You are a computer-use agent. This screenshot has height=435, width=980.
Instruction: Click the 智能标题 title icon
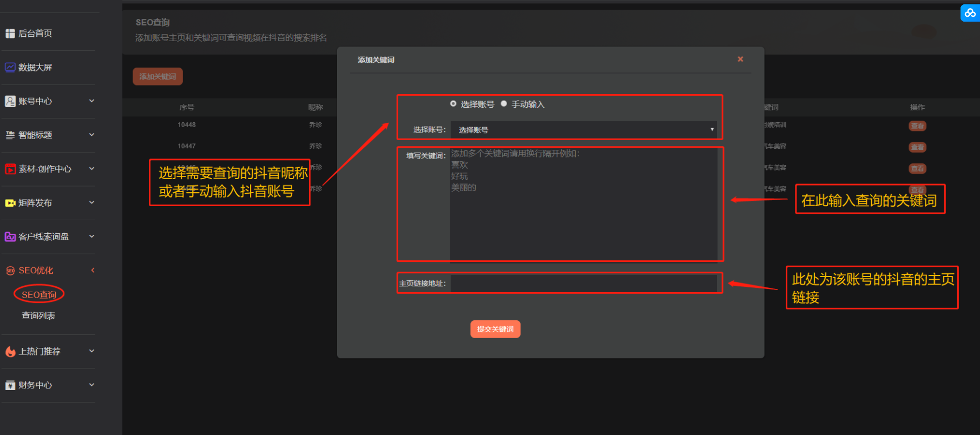pos(10,135)
